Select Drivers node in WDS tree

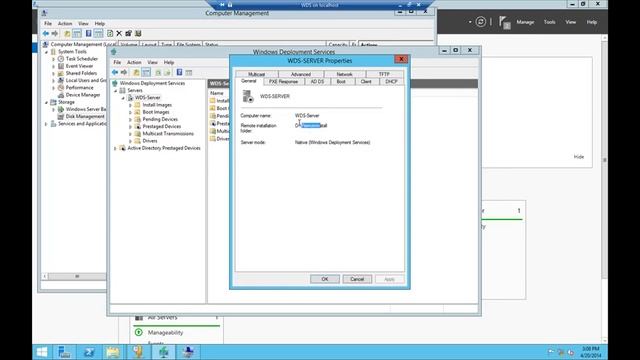coord(150,141)
